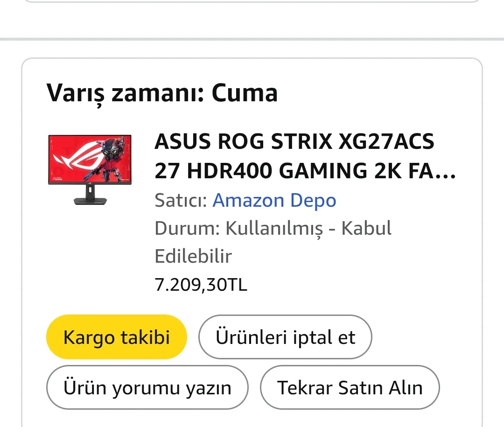Tap the partial order card at top
Image resolution: width=504 pixels, height=427 pixels.
[252, 1]
